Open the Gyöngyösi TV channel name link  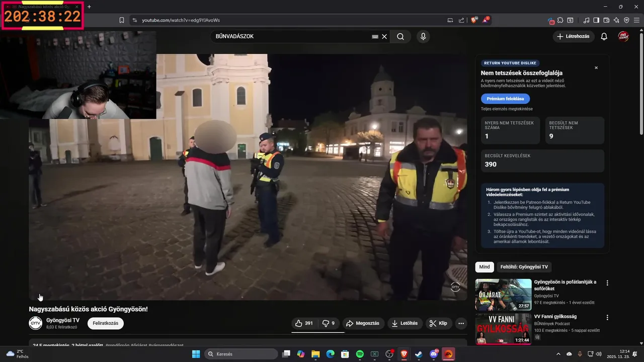click(x=63, y=320)
